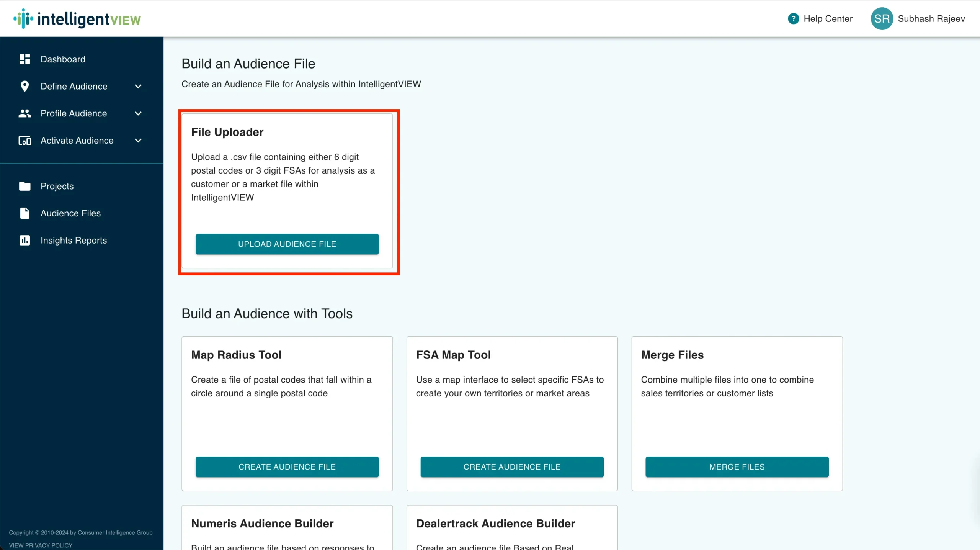The image size is (980, 550).
Task: Click the Merge Files card heading
Action: (672, 355)
